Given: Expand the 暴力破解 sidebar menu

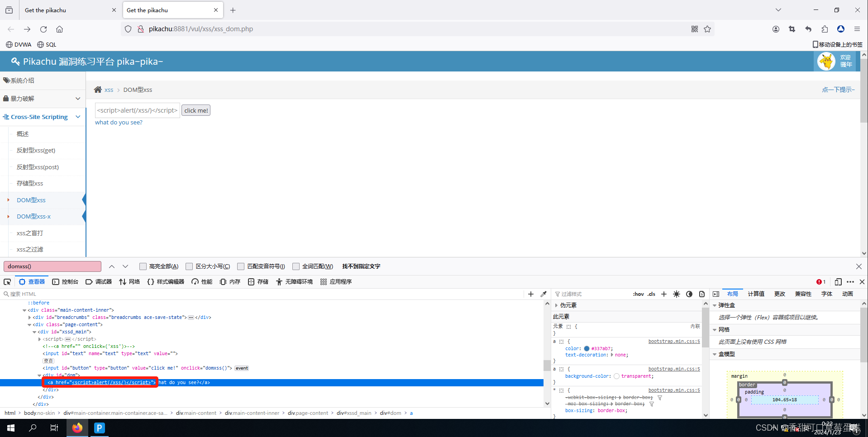Looking at the screenshot, I should point(43,99).
